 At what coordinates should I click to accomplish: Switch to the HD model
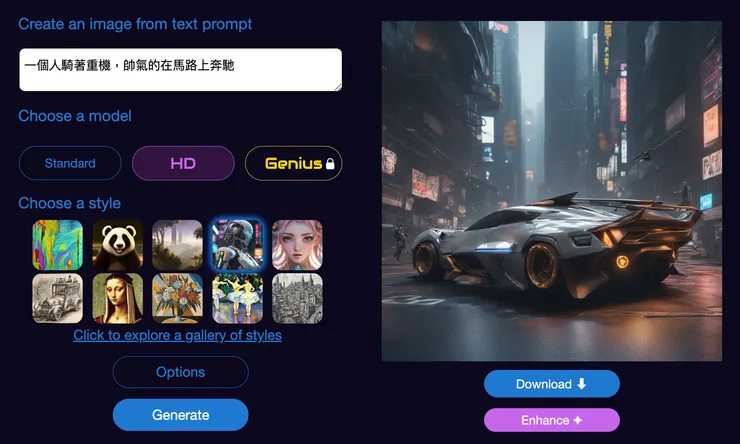pos(183,163)
